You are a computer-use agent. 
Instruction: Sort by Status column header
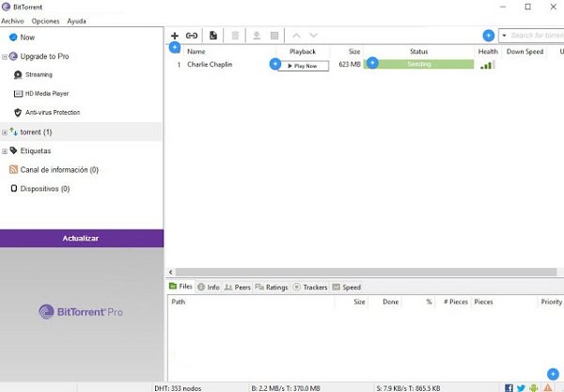point(419,52)
